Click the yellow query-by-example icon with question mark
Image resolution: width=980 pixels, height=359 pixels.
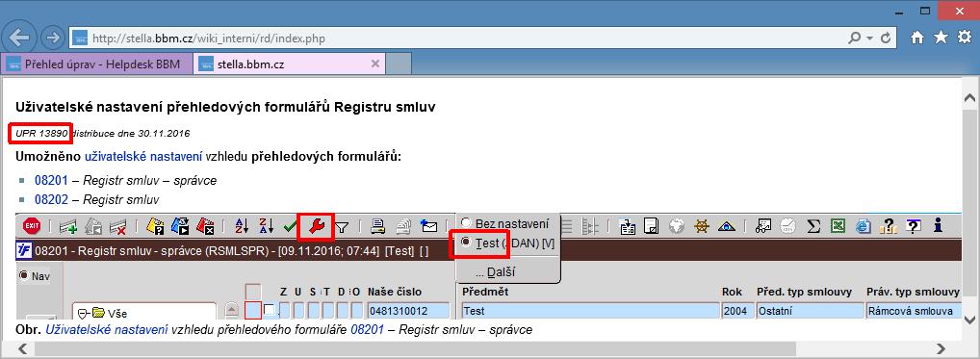pyautogui.click(x=154, y=226)
